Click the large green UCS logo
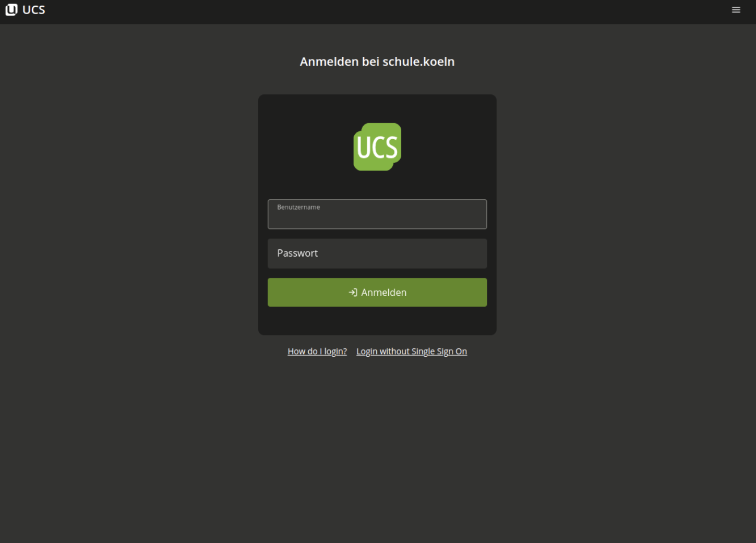756x543 pixels. tap(377, 147)
